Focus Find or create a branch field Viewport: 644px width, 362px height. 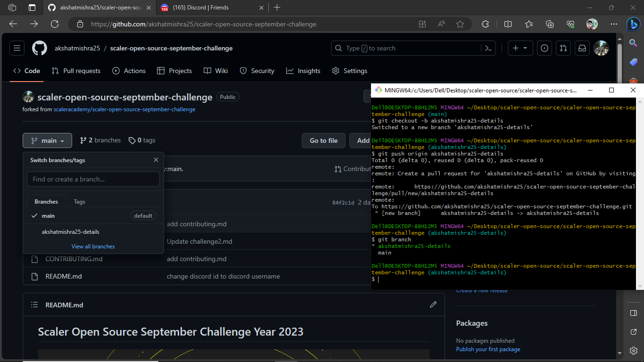point(93,179)
